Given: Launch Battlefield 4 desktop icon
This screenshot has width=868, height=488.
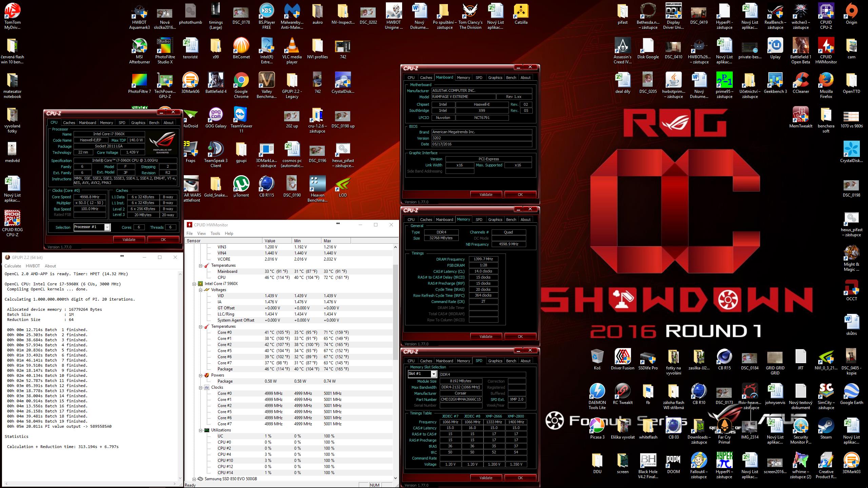Looking at the screenshot, I should tap(216, 83).
